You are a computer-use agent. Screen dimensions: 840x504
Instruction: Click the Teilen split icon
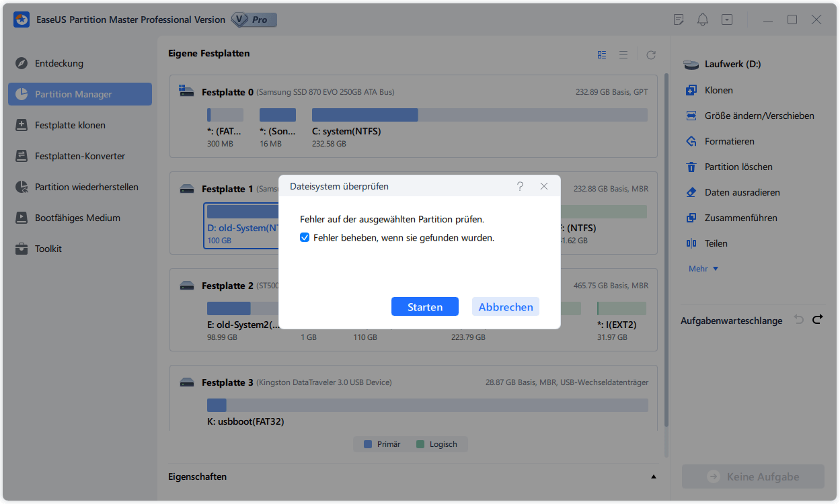click(691, 243)
